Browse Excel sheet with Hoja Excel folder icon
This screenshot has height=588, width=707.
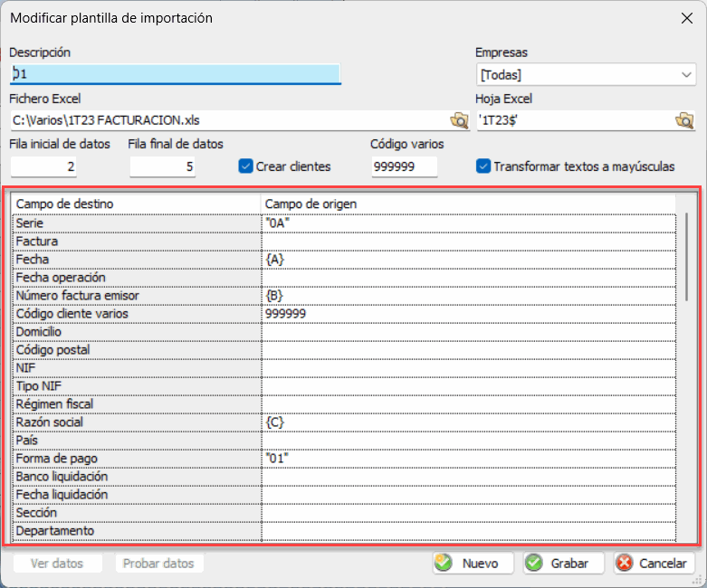pyautogui.click(x=684, y=120)
